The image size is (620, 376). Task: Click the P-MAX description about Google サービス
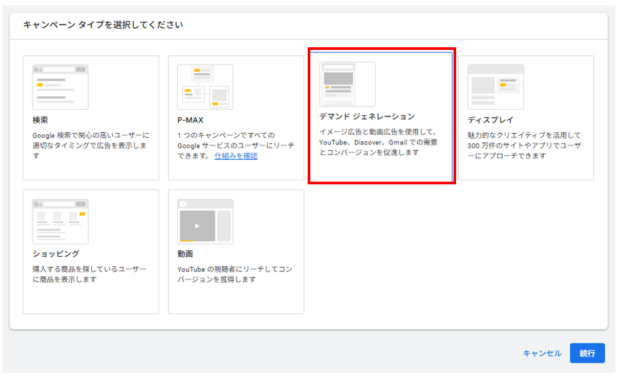pos(236,145)
